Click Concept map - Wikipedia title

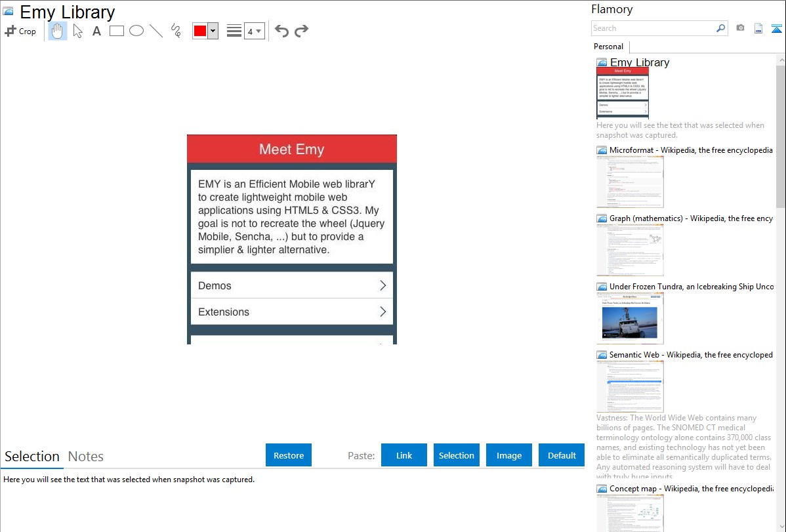(691, 488)
